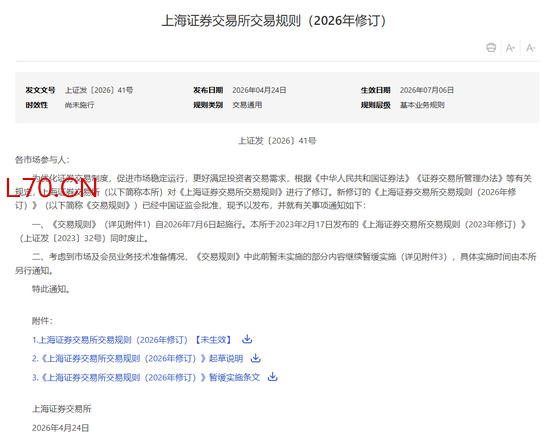
Task: Download attachment 1 交易规则 file icon
Action: coord(247,339)
